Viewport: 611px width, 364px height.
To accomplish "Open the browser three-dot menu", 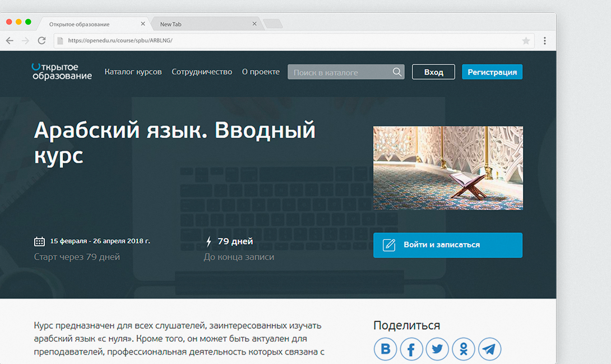I will pos(545,40).
